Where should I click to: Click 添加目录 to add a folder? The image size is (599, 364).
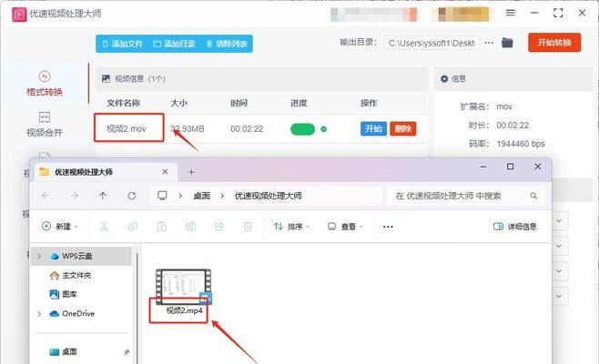click(x=175, y=44)
